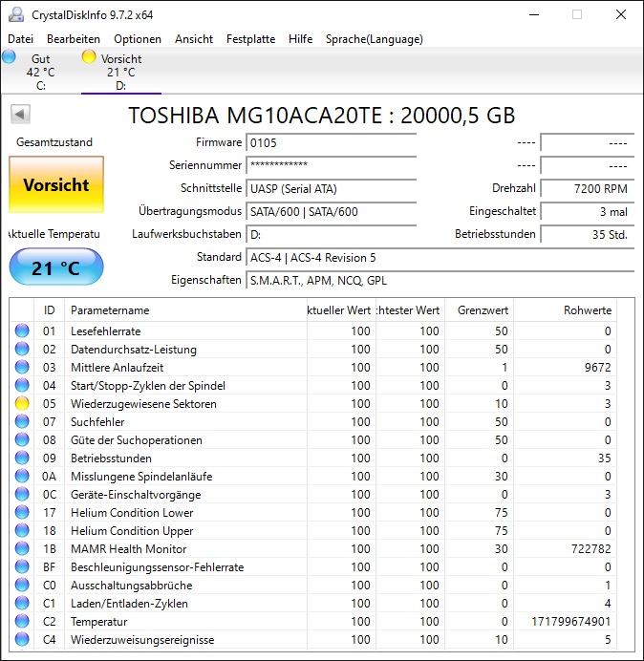Select the Gut C: drive tab

[x=40, y=72]
